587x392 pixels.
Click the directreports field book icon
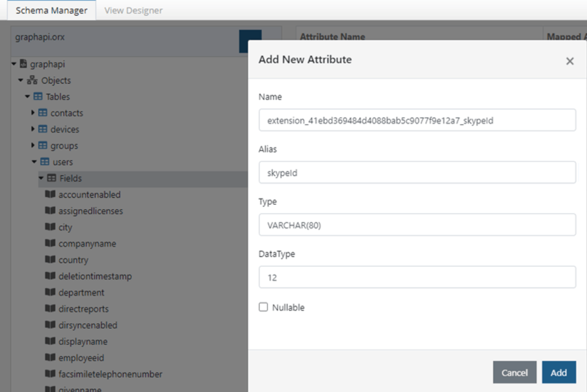point(50,308)
